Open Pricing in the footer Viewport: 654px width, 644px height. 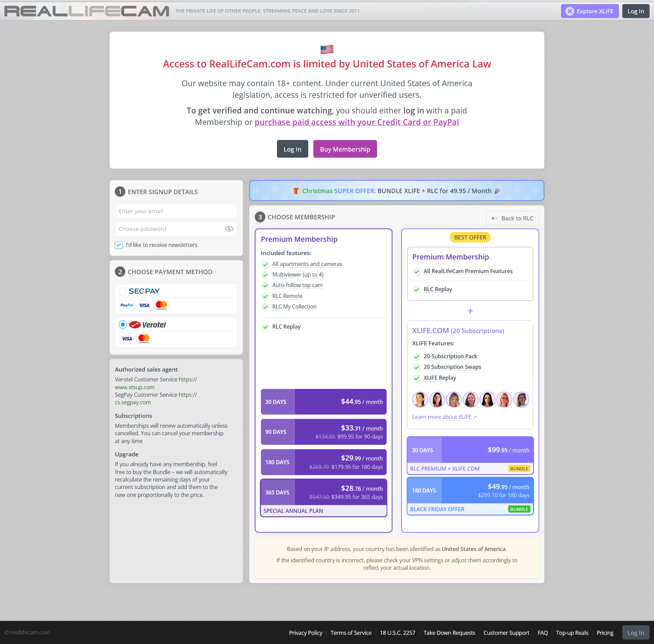coord(605,633)
